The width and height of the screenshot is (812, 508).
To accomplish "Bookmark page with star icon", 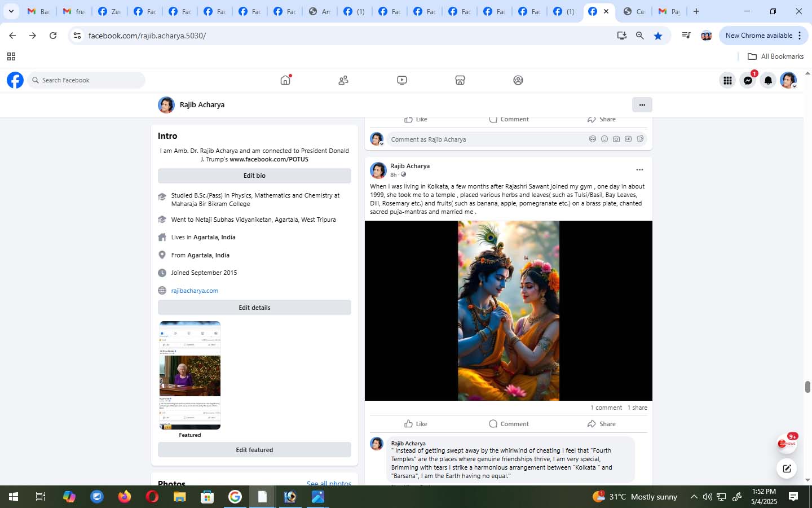I will point(658,36).
